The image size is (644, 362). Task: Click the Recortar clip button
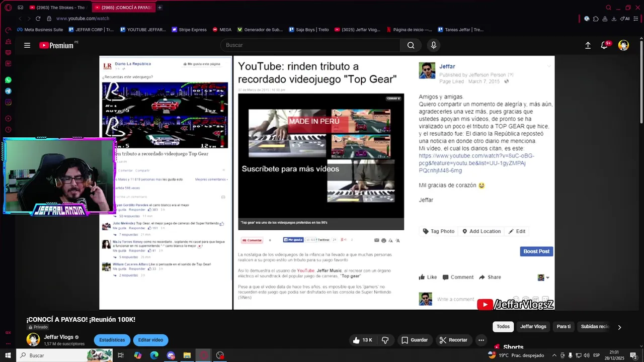pyautogui.click(x=453, y=340)
